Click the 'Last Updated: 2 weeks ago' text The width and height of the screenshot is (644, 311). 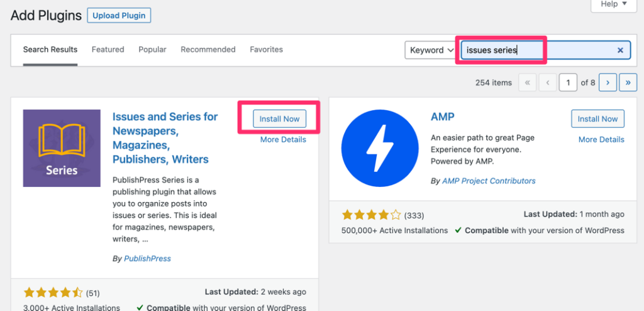tap(255, 292)
